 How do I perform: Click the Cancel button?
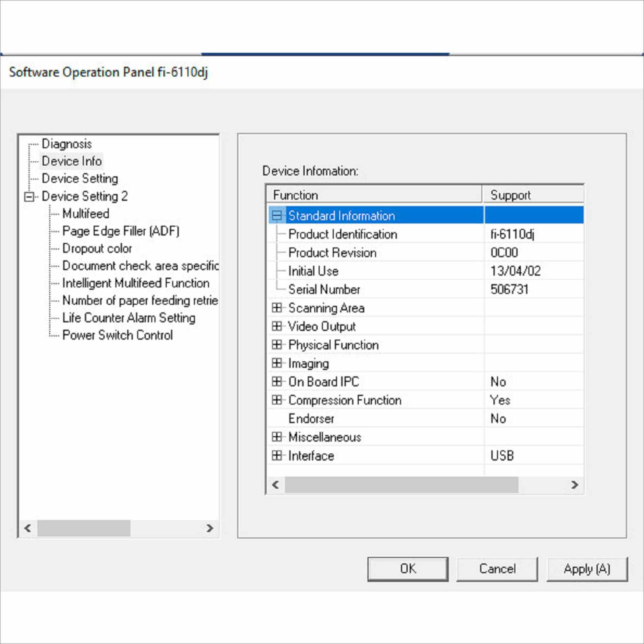pyautogui.click(x=497, y=569)
